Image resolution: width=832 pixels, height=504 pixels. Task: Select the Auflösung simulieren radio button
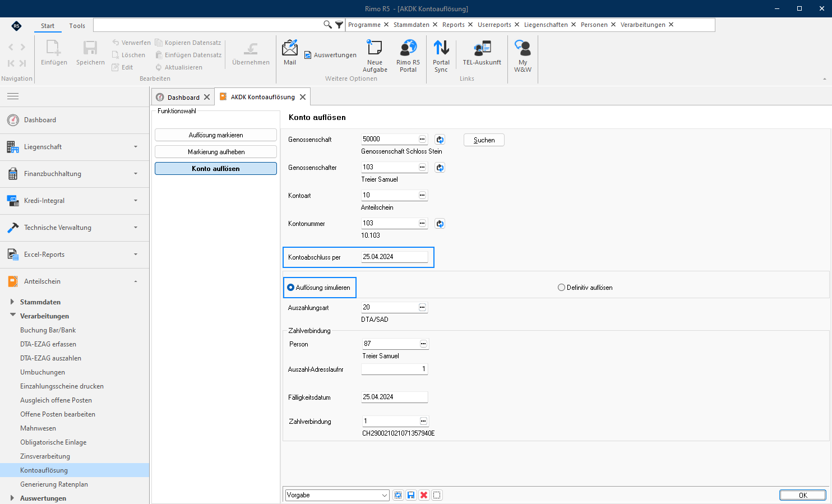click(x=291, y=288)
